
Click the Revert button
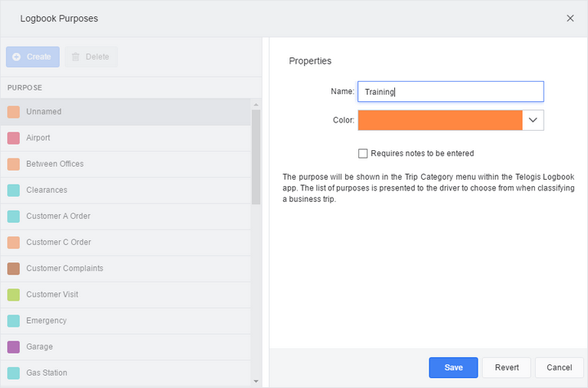(x=506, y=368)
